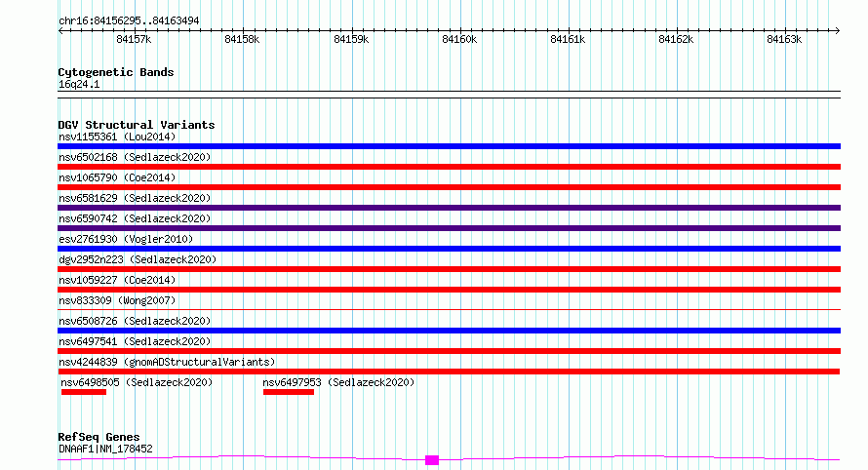Click the Cytogenetic Bands track title

116,72
